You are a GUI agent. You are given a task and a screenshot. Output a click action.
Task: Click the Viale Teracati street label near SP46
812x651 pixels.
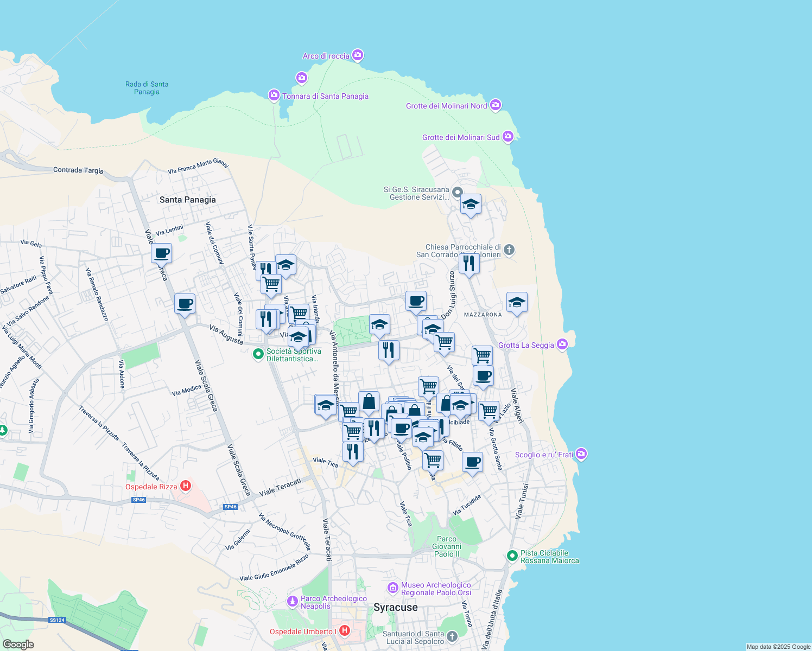coord(280,487)
